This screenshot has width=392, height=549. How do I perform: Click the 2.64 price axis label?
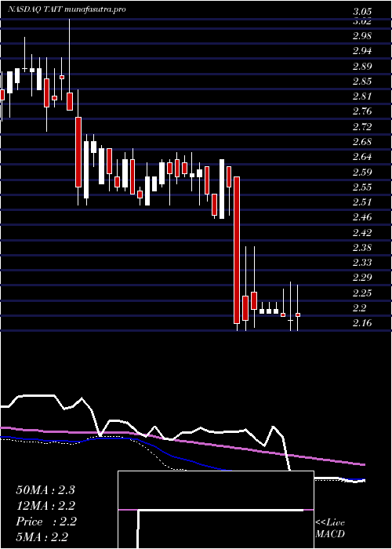(x=362, y=157)
